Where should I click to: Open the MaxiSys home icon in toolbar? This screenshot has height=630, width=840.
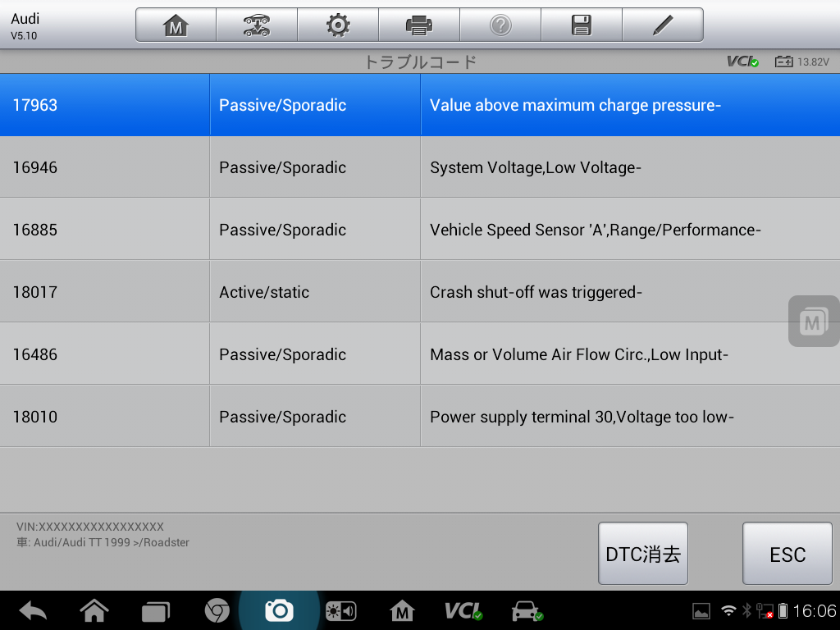point(176,25)
